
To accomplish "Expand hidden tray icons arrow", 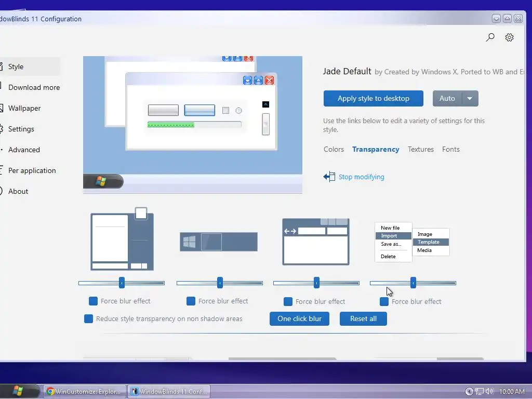I will pyautogui.click(x=469, y=392).
